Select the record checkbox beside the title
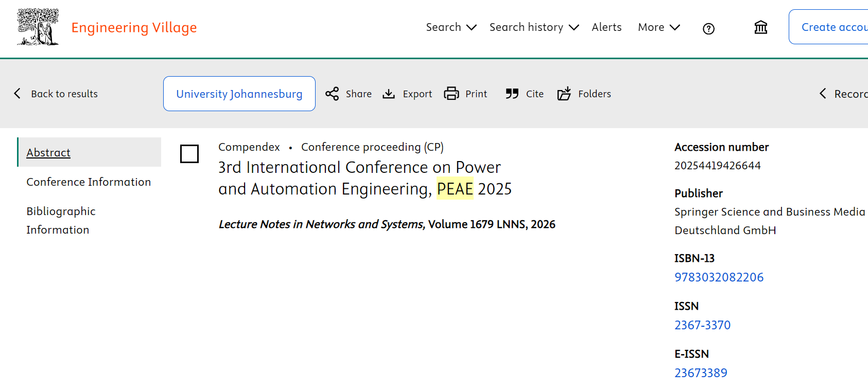 (189, 154)
